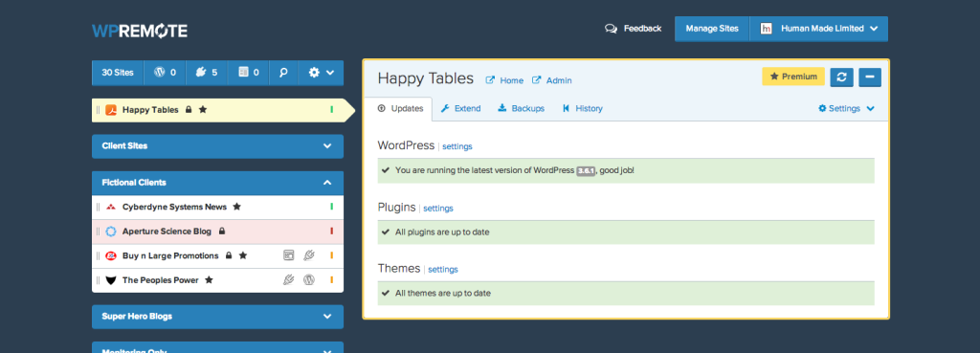
Task: Click the orange status indicator for Buy n Large
Action: click(332, 255)
